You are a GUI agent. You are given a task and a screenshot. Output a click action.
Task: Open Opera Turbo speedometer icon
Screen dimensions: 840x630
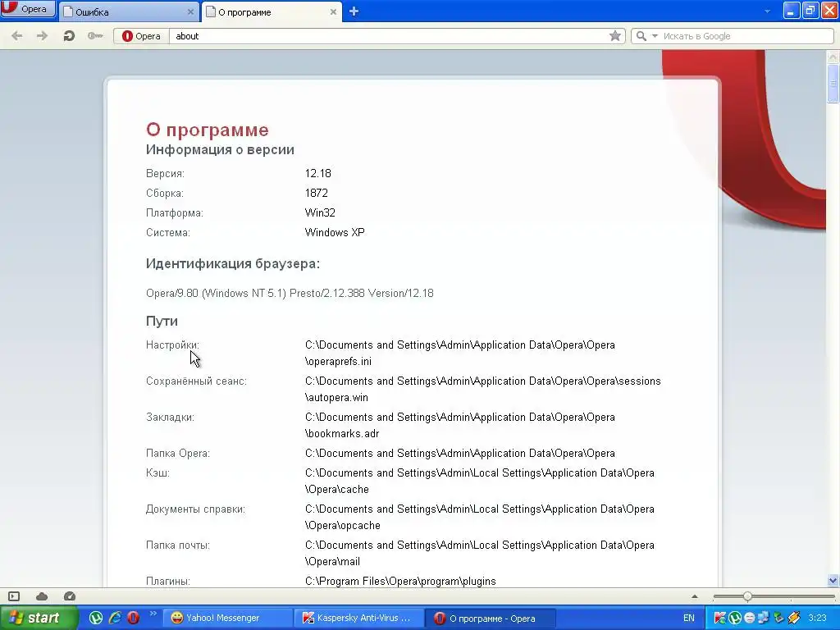(70, 596)
